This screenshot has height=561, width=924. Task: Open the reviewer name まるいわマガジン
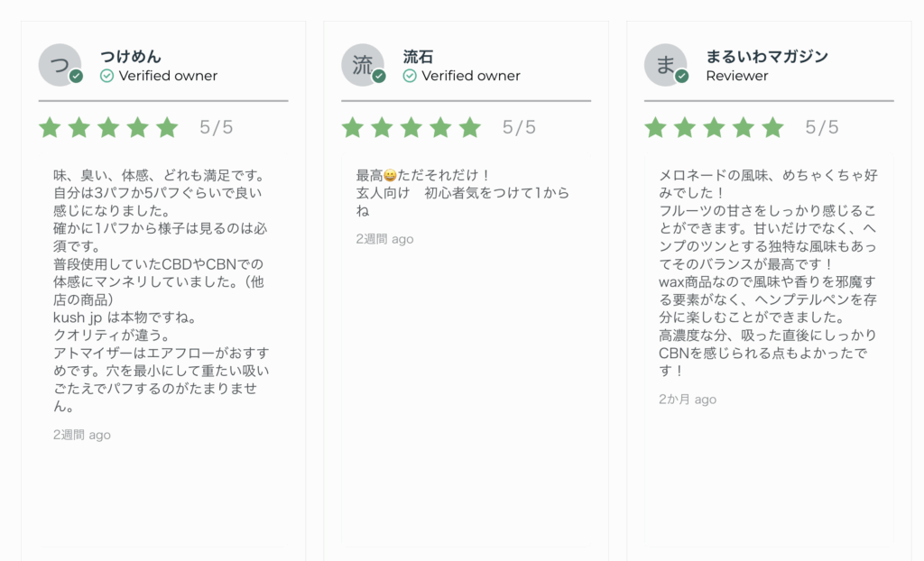point(767,57)
